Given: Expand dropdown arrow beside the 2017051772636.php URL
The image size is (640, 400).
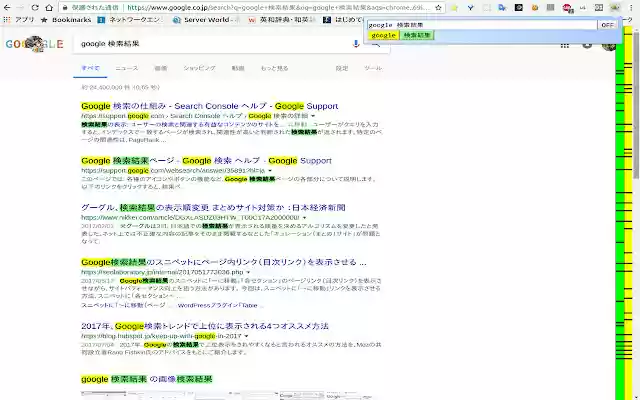Looking at the screenshot, I should [x=248, y=272].
